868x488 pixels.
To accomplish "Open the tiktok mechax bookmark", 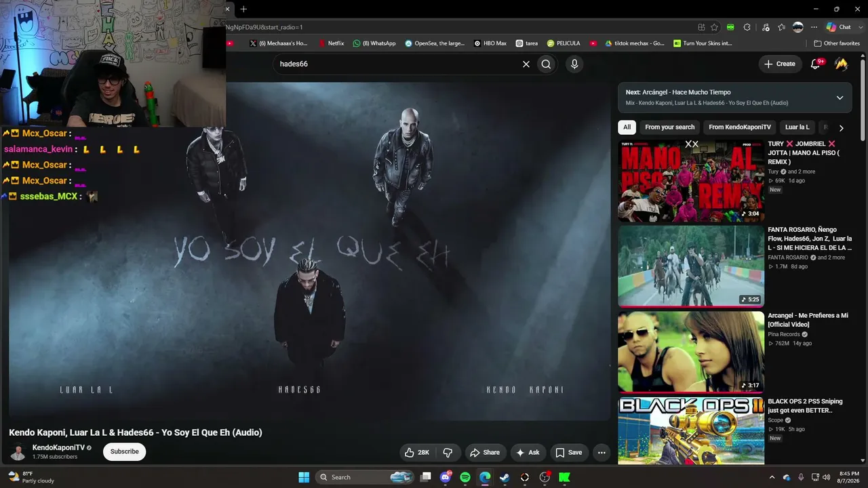I will [635, 43].
